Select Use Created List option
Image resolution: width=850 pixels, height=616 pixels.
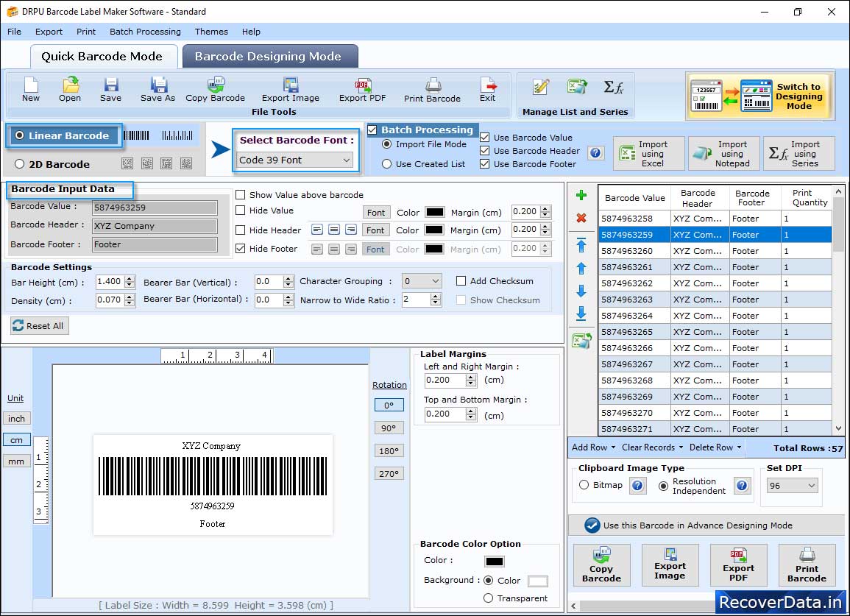coord(386,164)
